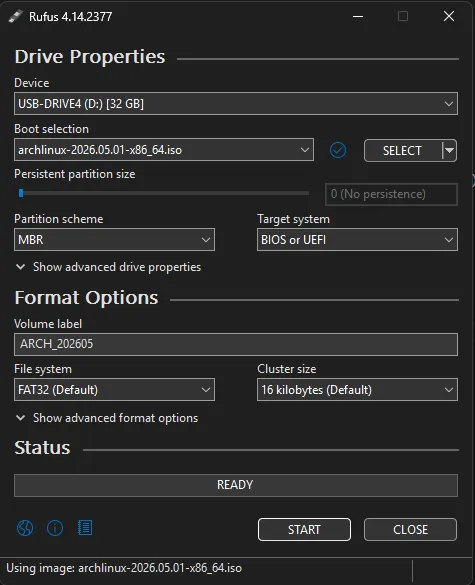Open the Device dropdown
The width and height of the screenshot is (475, 585).
pyautogui.click(x=236, y=103)
